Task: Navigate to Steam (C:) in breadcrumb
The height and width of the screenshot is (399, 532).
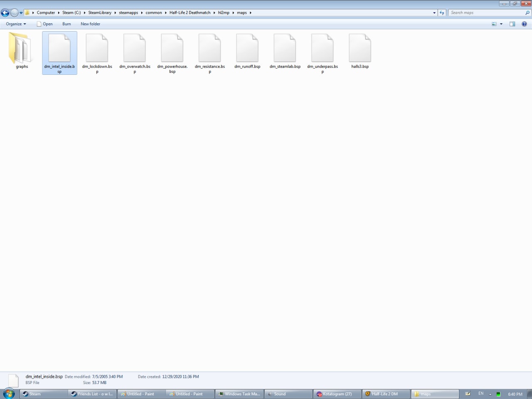Action: click(x=71, y=12)
